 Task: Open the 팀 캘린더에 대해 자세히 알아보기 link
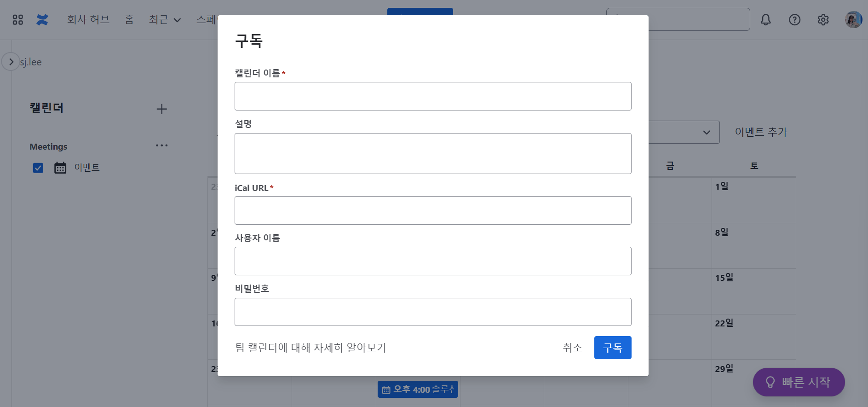click(310, 348)
